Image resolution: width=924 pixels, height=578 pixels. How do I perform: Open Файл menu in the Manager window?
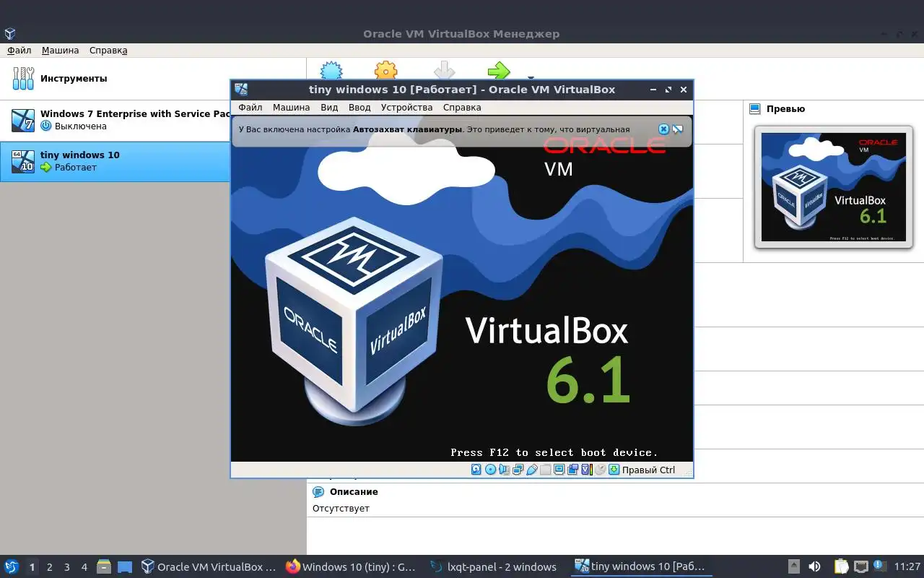19,51
